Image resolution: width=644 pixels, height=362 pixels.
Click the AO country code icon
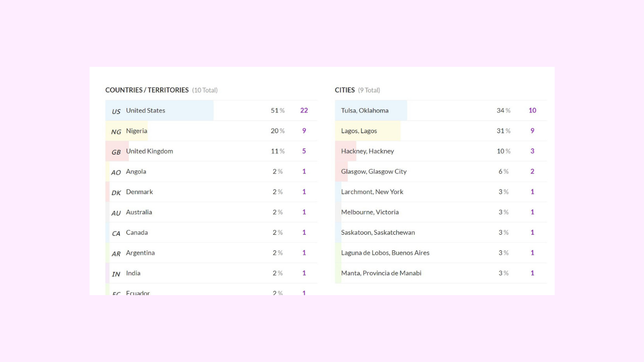click(x=116, y=172)
